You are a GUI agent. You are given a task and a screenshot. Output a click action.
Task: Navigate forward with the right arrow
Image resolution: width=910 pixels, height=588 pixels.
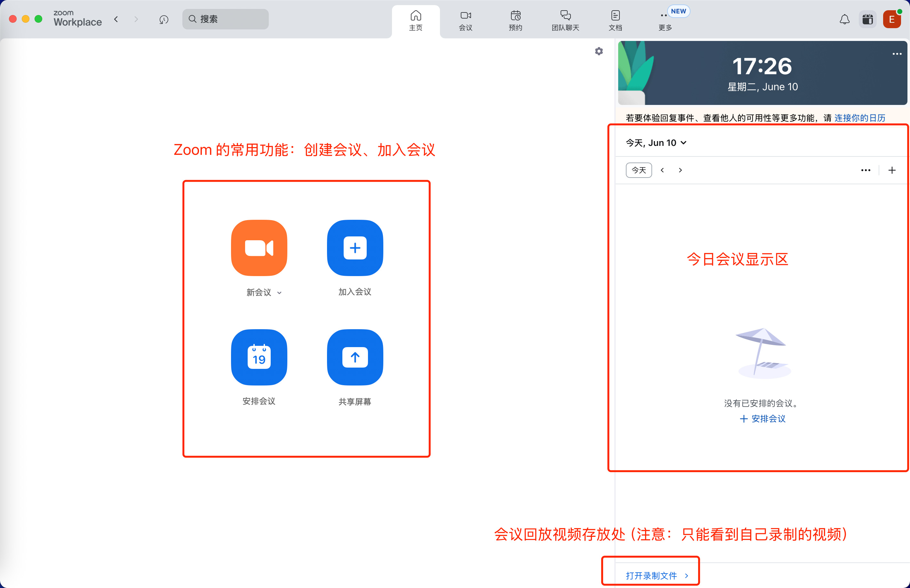click(x=136, y=19)
